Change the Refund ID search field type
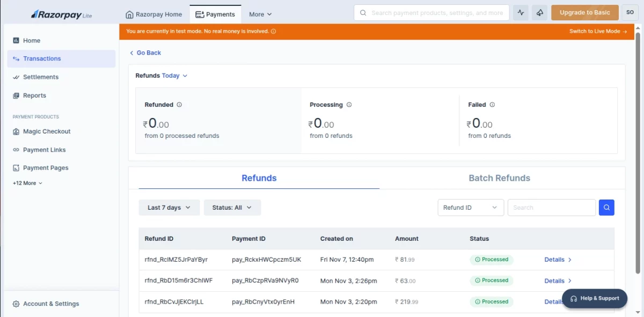Image resolution: width=644 pixels, height=317 pixels. [x=470, y=207]
